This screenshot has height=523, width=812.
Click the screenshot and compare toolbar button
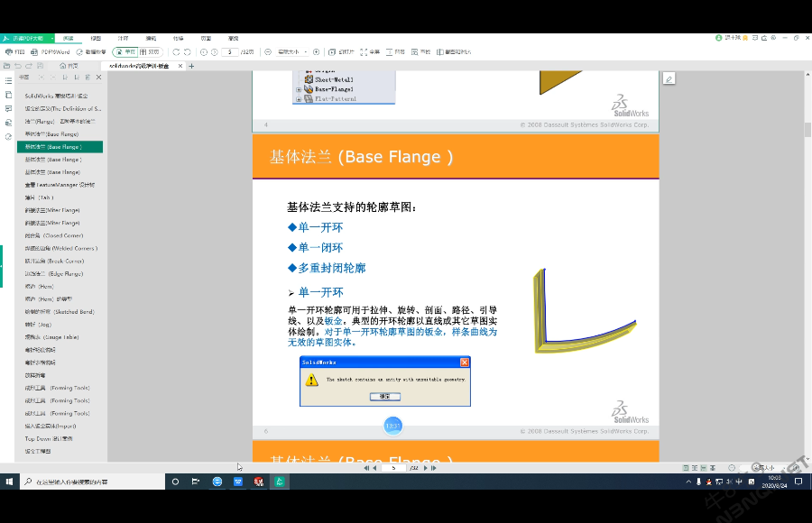(x=454, y=51)
